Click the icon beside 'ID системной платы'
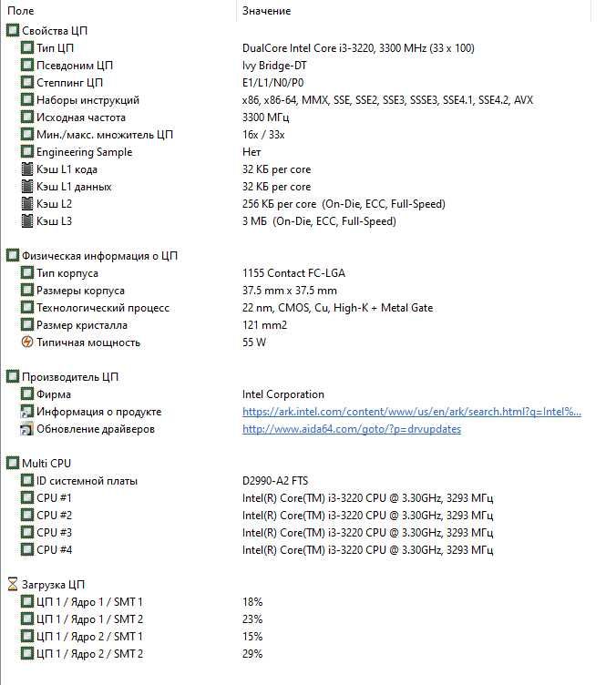 [27, 481]
